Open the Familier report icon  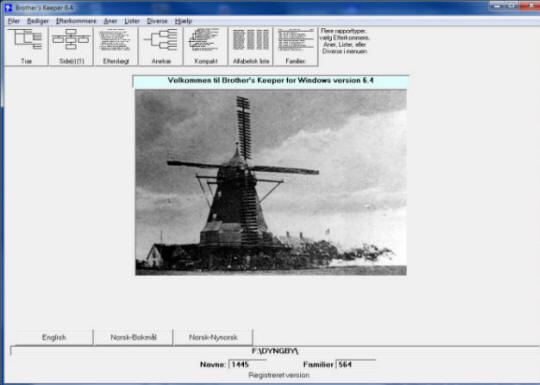[295, 46]
